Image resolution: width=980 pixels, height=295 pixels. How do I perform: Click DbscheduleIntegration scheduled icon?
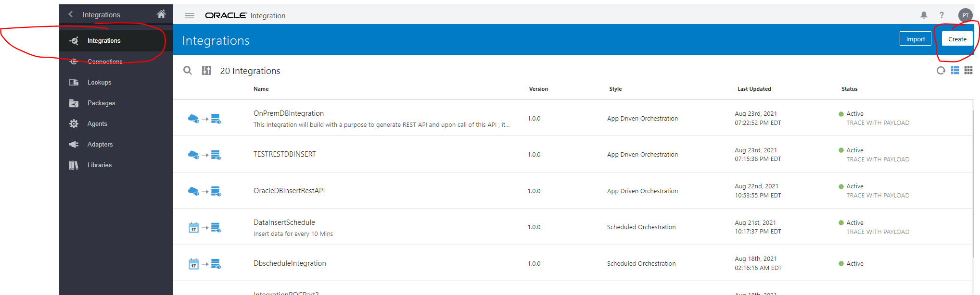coord(204,264)
